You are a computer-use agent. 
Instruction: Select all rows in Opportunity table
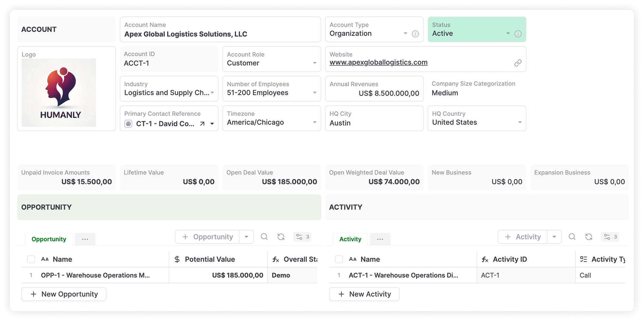coord(31,259)
